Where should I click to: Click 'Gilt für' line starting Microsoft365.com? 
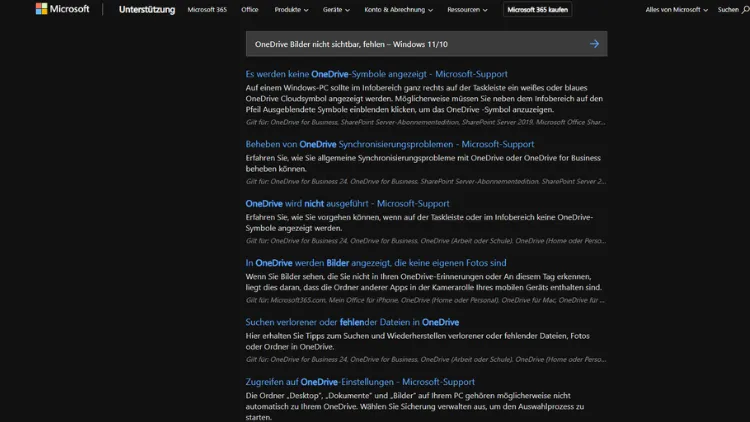pyautogui.click(x=425, y=300)
